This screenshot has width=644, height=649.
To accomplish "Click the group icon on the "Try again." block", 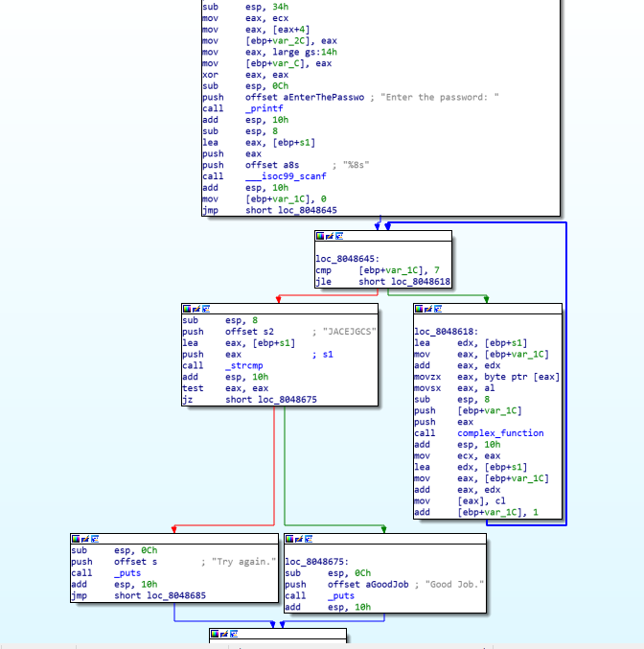I will click(x=95, y=539).
